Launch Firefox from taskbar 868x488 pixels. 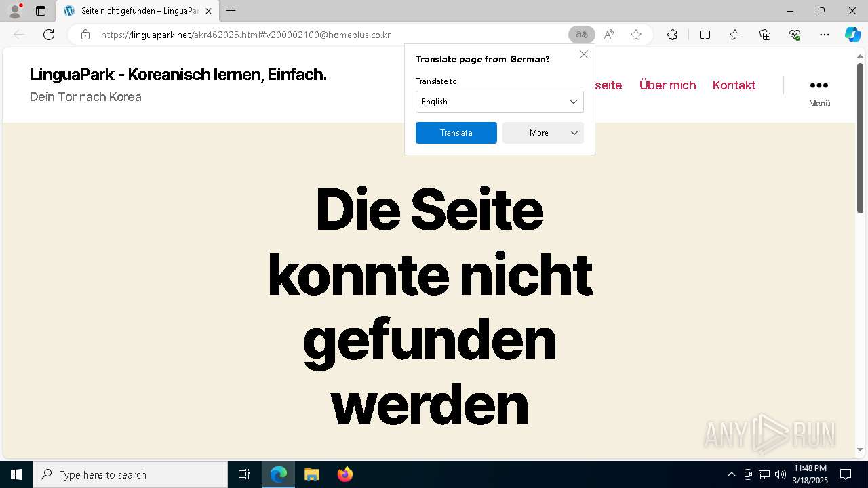tap(345, 474)
